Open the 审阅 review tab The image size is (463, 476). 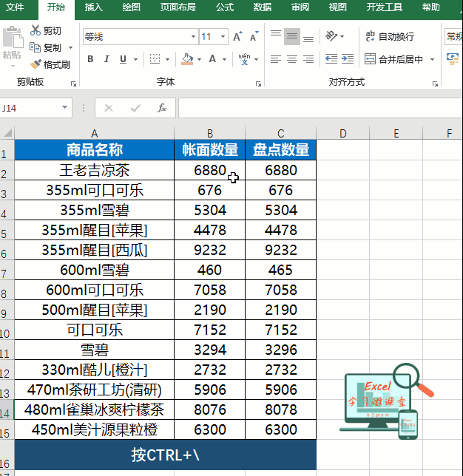pyautogui.click(x=300, y=7)
